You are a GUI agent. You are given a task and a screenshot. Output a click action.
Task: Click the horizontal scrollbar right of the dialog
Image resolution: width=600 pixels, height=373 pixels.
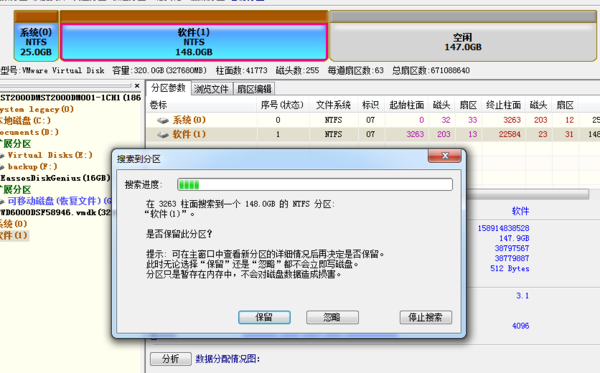pos(527,194)
